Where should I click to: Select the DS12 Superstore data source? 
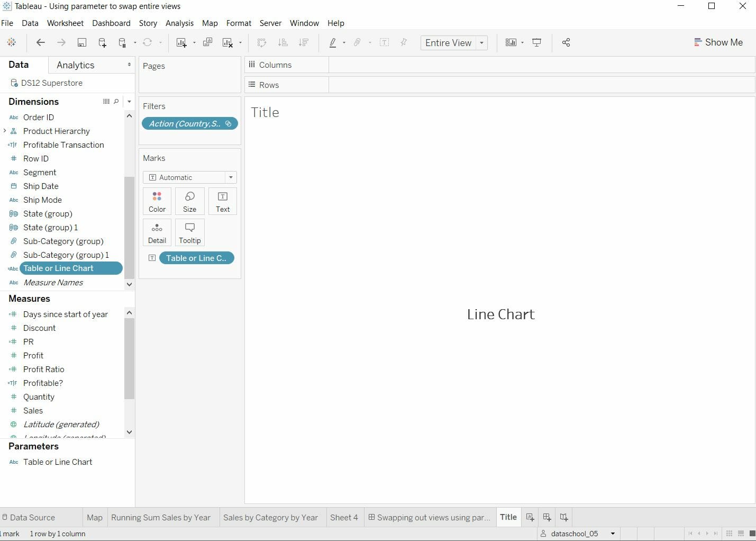pos(52,83)
